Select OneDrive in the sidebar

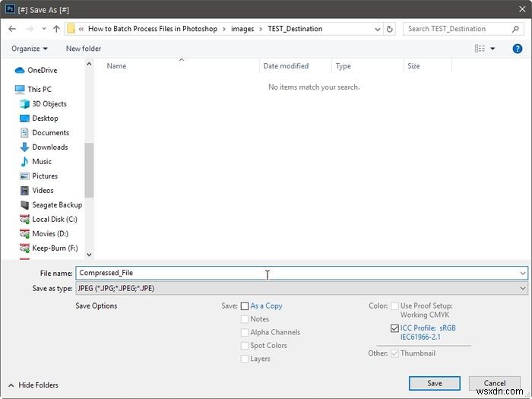point(36,70)
